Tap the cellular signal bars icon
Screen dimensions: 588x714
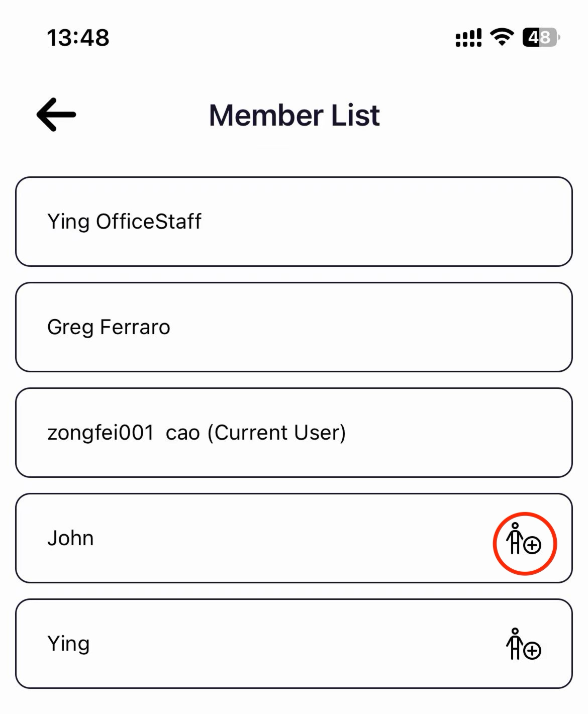[468, 38]
